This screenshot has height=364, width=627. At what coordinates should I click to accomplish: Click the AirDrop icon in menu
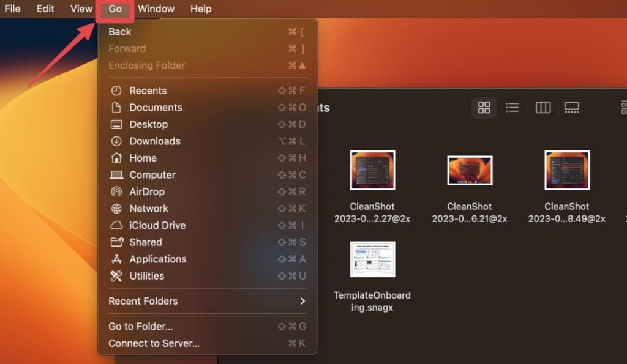tap(116, 191)
